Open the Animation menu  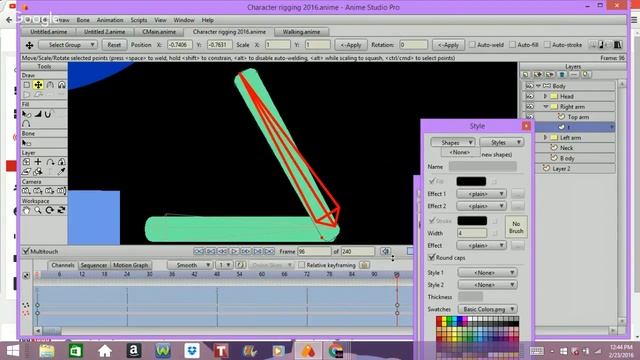coord(110,20)
